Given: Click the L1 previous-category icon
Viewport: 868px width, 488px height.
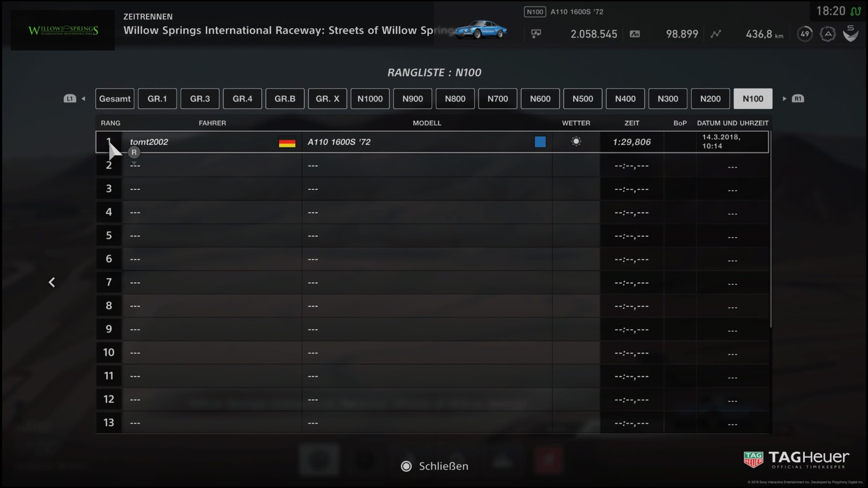Looking at the screenshot, I should coord(70,99).
